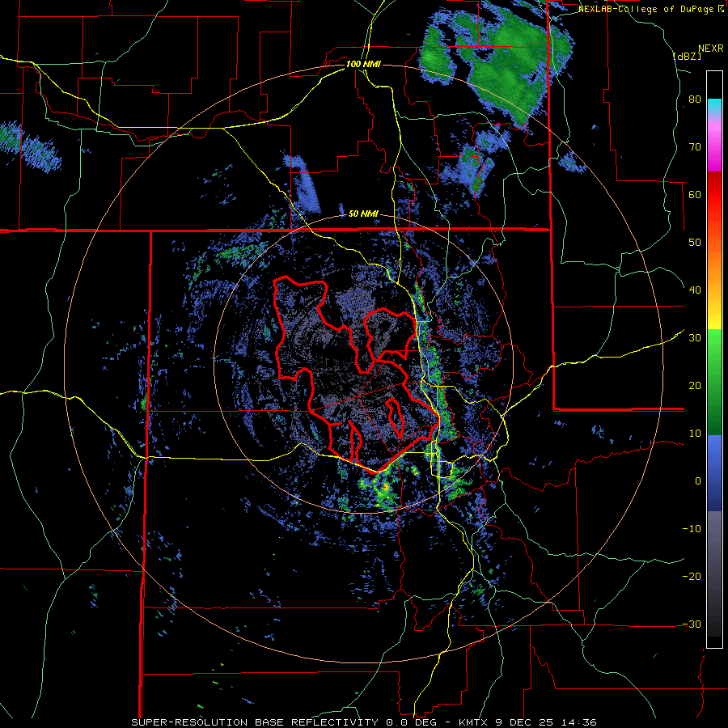
Task: Click the red segment of the color bar
Action: pos(714,195)
